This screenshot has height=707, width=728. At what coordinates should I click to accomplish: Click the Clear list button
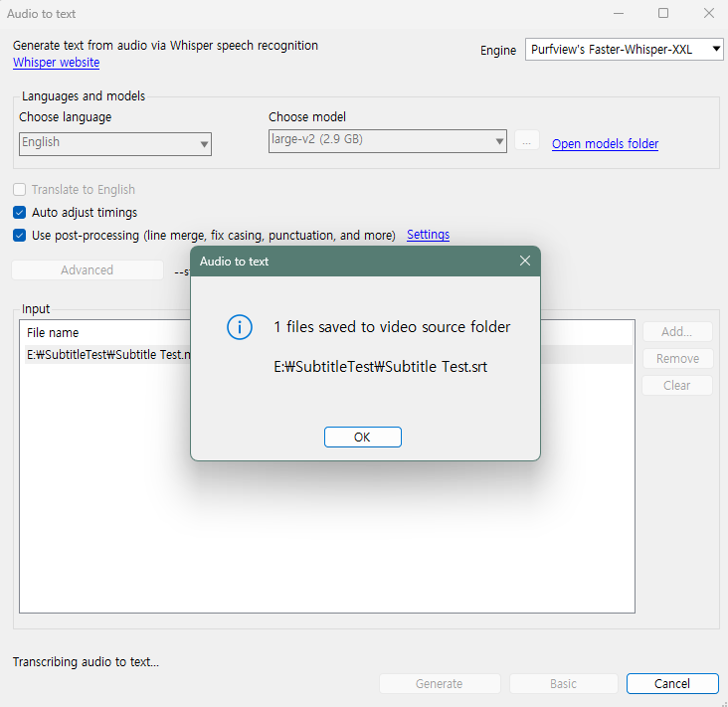coord(676,386)
